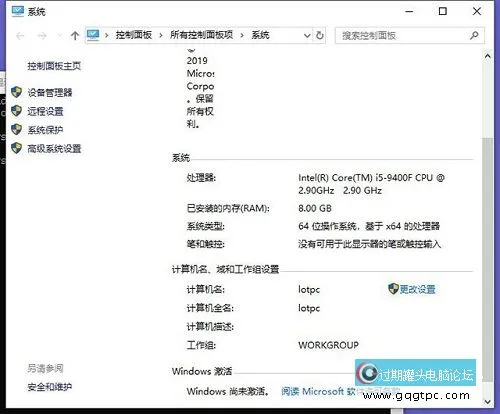Go back with the back arrow

pos(20,36)
